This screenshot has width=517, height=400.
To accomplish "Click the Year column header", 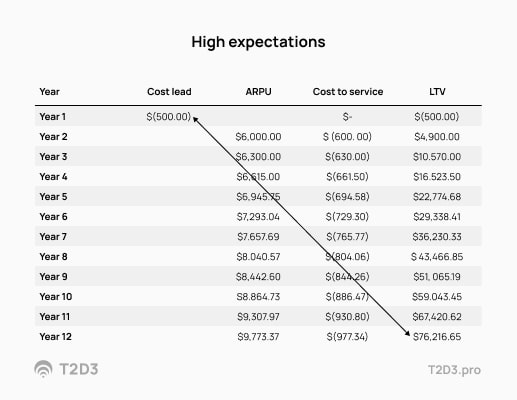I will coord(49,92).
